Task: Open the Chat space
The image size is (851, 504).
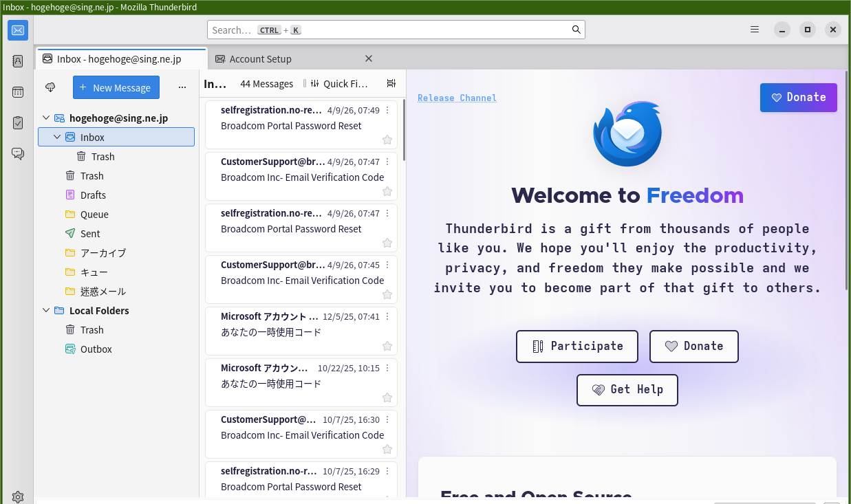Action: pos(18,154)
